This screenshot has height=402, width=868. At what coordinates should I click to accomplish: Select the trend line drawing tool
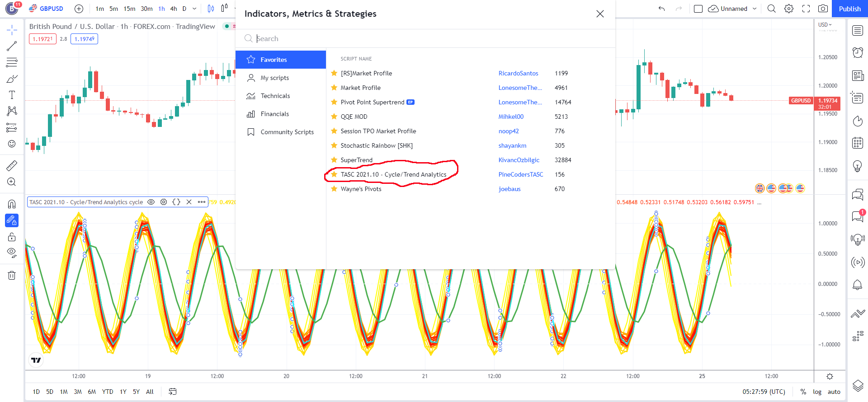point(12,46)
